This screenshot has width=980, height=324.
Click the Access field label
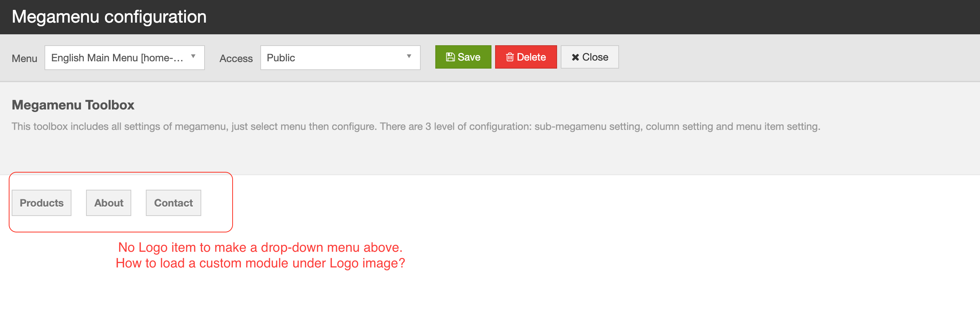tap(236, 59)
